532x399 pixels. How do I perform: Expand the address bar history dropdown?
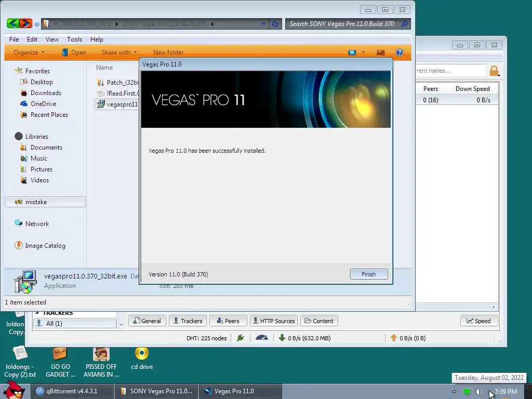point(263,24)
